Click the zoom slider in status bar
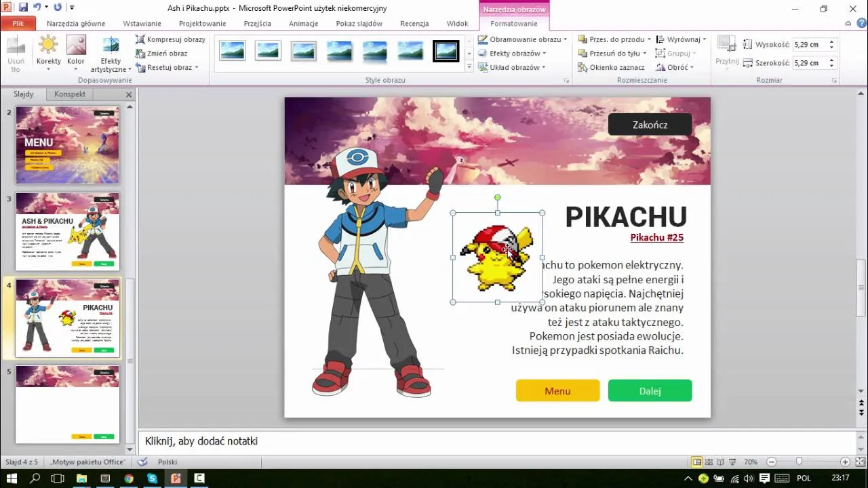This screenshot has width=868, height=488. pyautogui.click(x=799, y=462)
